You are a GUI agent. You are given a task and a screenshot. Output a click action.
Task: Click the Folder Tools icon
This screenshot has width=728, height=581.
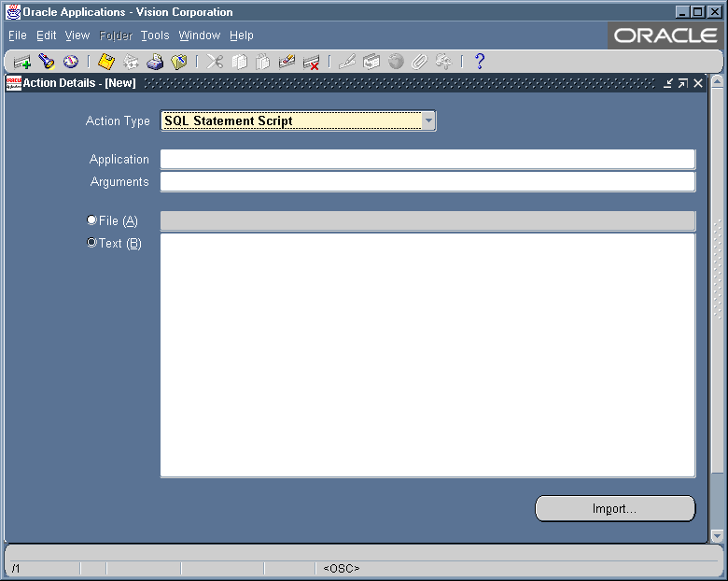point(443,62)
